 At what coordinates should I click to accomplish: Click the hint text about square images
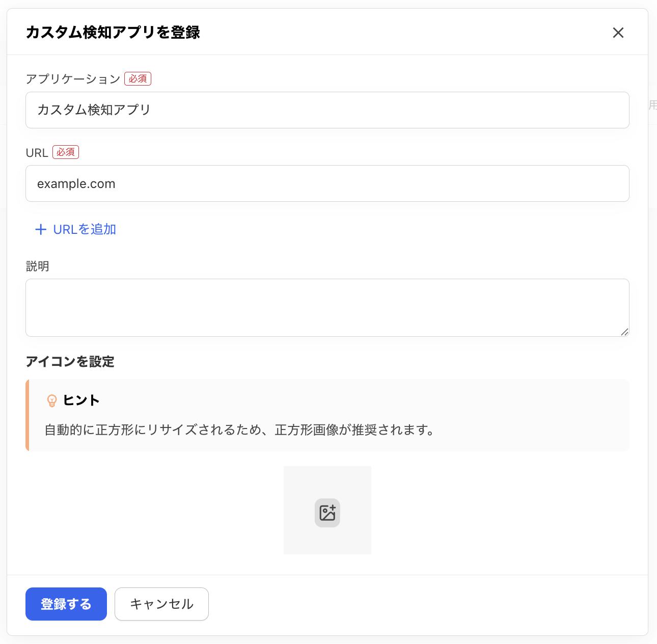point(239,430)
